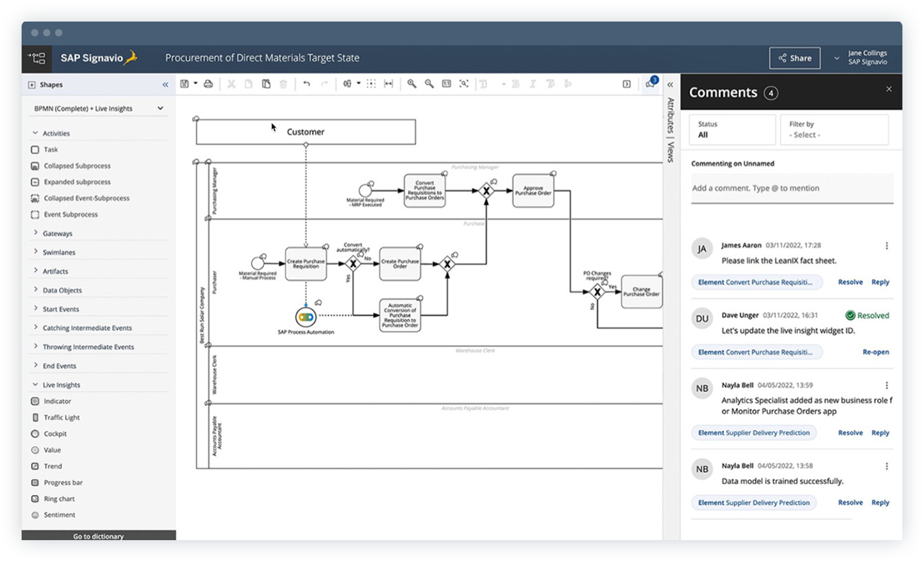Click the Share button
This screenshot has width=924, height=561.
coord(794,58)
